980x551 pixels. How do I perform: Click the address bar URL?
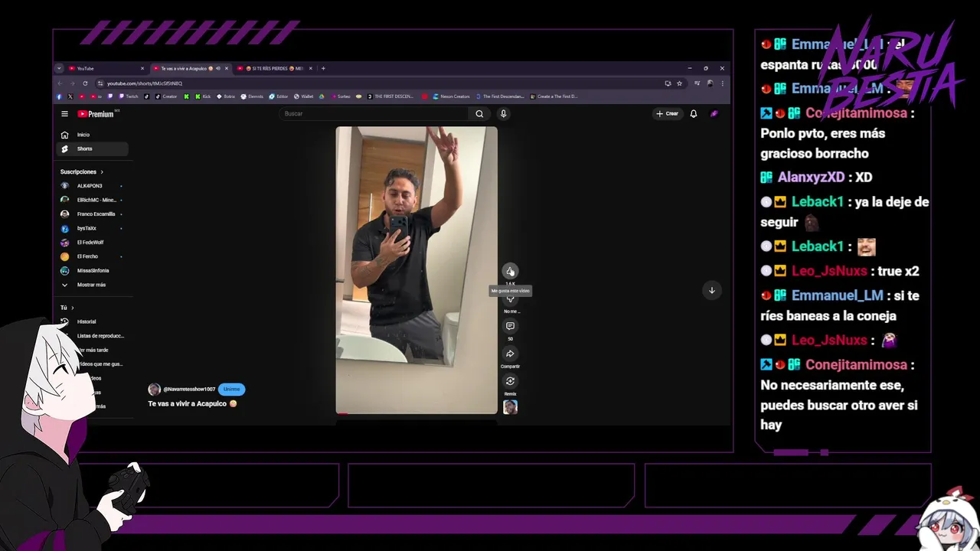click(x=145, y=83)
